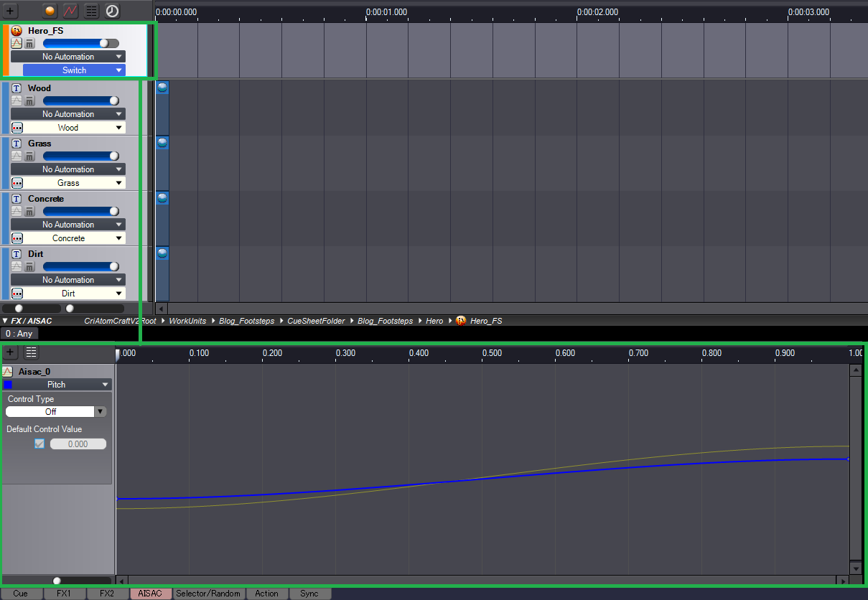Image resolution: width=868 pixels, height=600 pixels.
Task: Adjust the Hero_FS volume slider
Action: point(80,43)
